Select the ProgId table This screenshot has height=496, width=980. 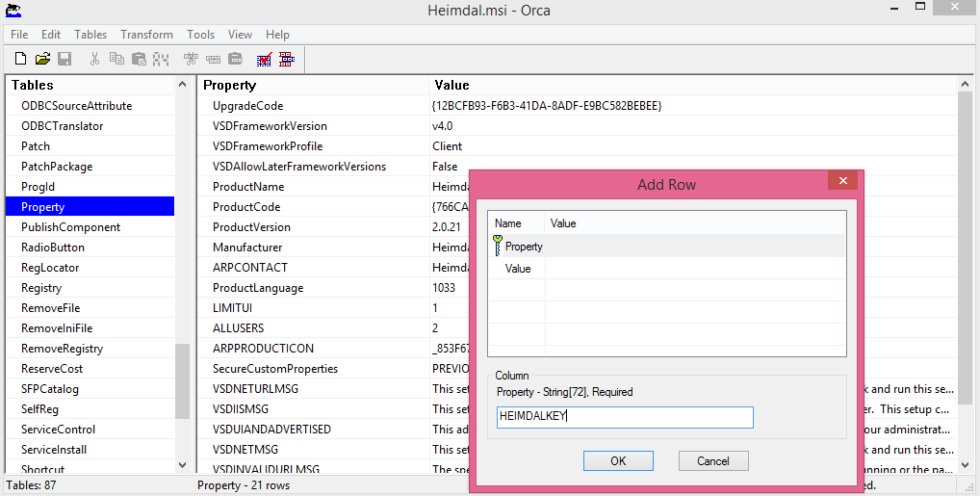pyautogui.click(x=90, y=187)
